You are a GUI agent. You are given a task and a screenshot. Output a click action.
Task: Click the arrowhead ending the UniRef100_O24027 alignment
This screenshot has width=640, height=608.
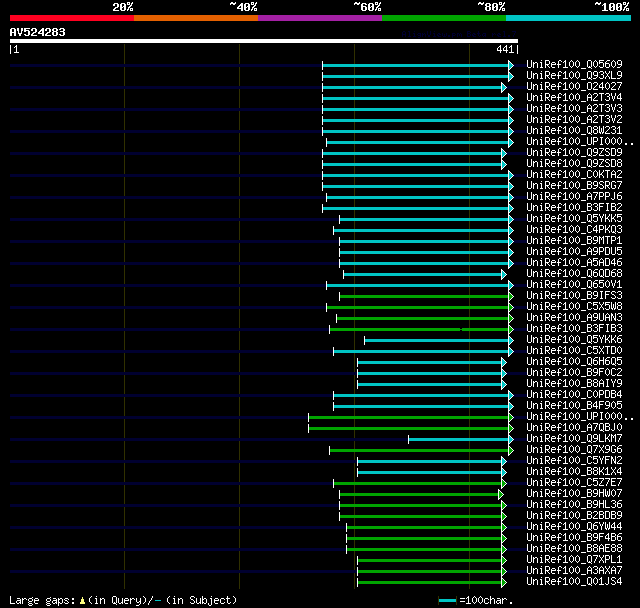click(504, 87)
